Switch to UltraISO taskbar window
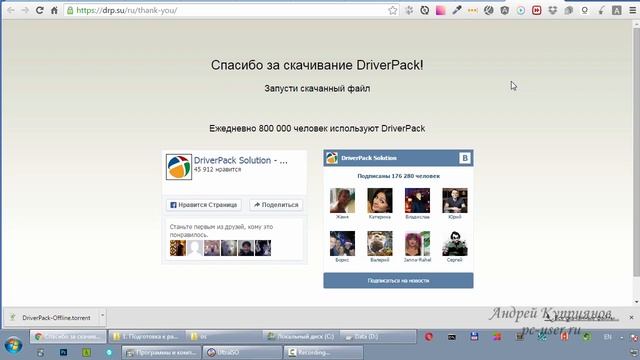The width and height of the screenshot is (640, 360). pyautogui.click(x=242, y=352)
